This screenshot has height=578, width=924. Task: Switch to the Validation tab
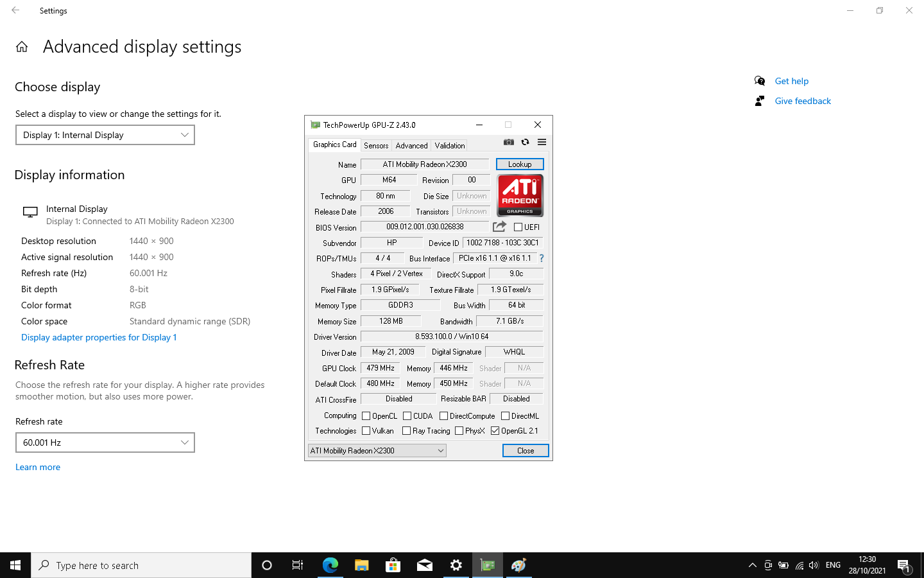click(450, 146)
